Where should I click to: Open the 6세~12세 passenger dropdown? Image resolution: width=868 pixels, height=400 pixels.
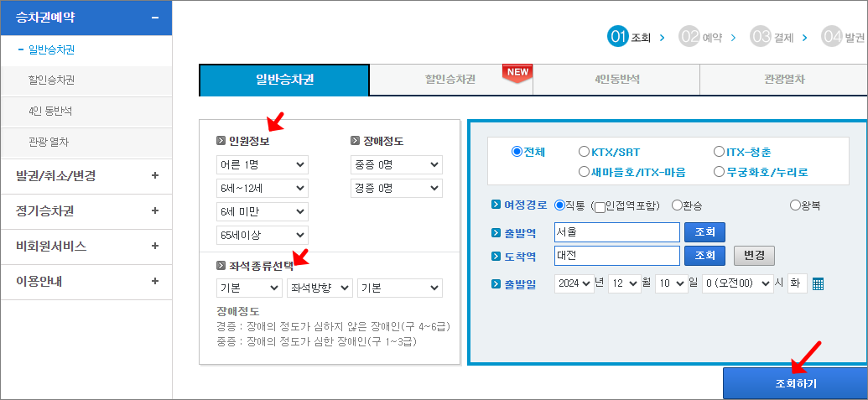point(262,188)
